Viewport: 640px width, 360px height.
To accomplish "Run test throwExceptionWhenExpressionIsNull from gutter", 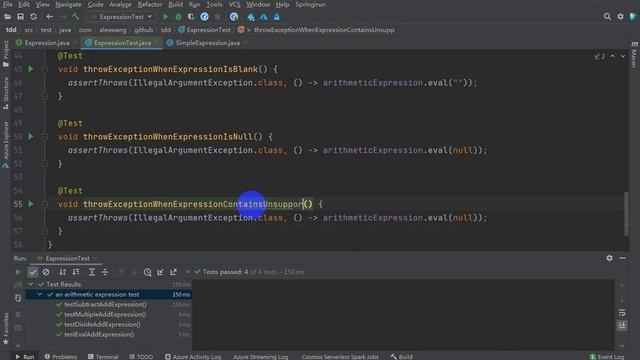I will [x=31, y=136].
